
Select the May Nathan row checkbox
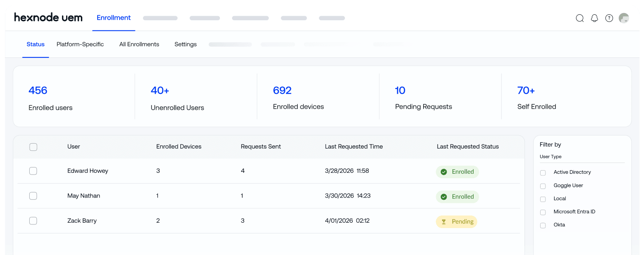pyautogui.click(x=33, y=196)
